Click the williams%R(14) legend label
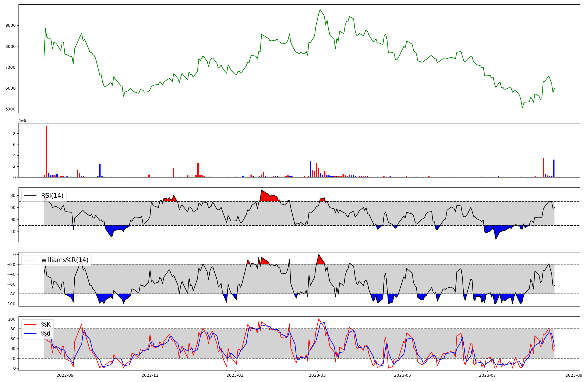 point(65,260)
